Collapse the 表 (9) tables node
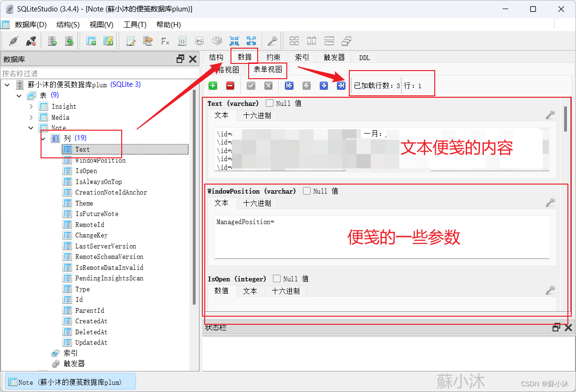Image resolution: width=576 pixels, height=392 pixels. coord(19,95)
